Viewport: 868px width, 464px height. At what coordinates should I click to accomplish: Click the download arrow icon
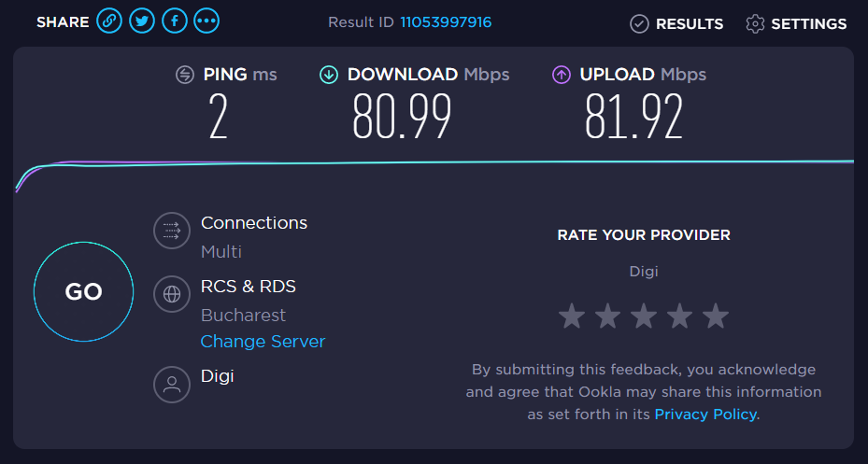point(329,75)
